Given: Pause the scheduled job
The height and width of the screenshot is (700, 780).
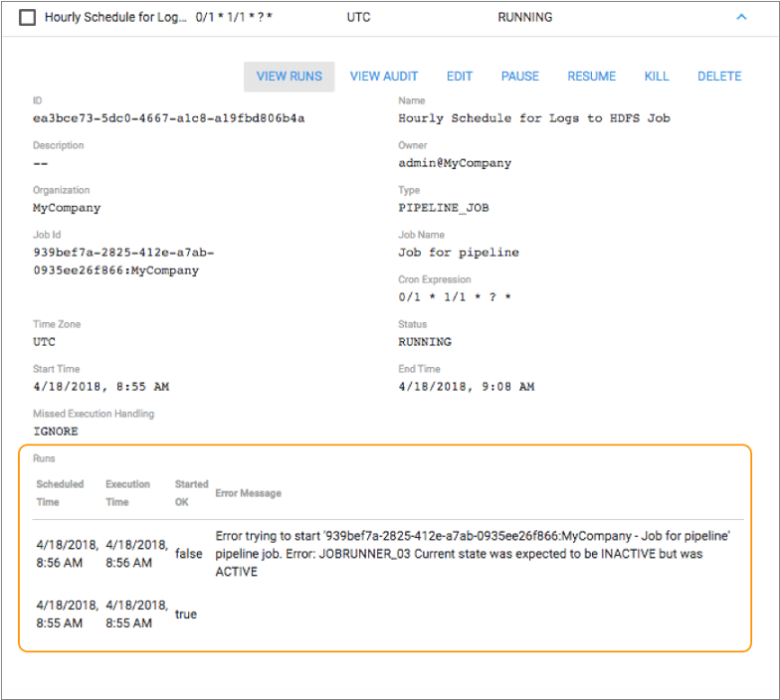Looking at the screenshot, I should click(520, 77).
